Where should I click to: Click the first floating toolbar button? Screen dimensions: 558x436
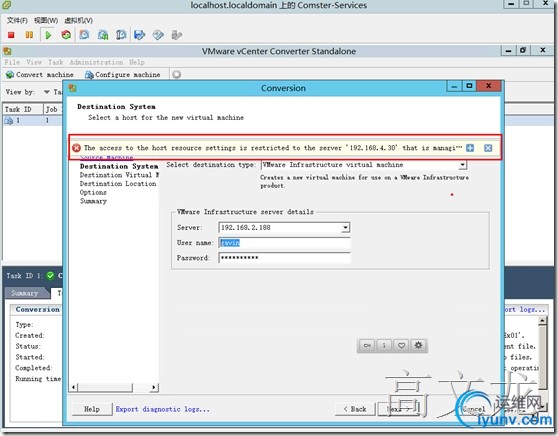point(367,345)
